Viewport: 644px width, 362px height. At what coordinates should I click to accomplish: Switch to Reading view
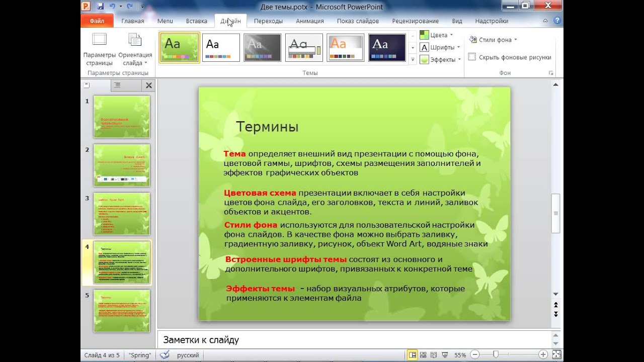tap(433, 355)
